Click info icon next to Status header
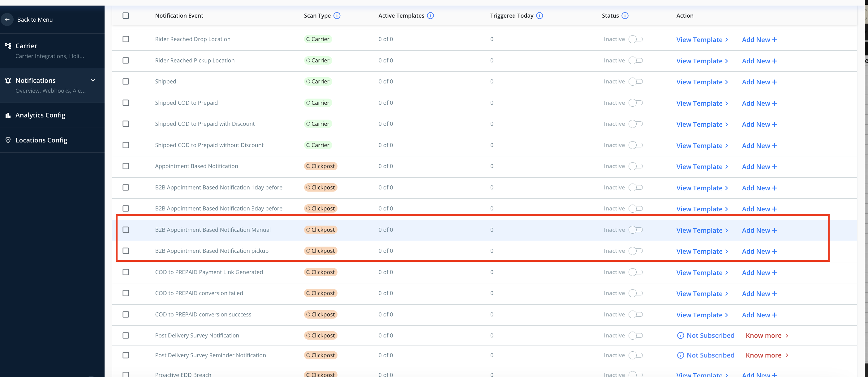Viewport: 868px width, 377px height. click(625, 15)
